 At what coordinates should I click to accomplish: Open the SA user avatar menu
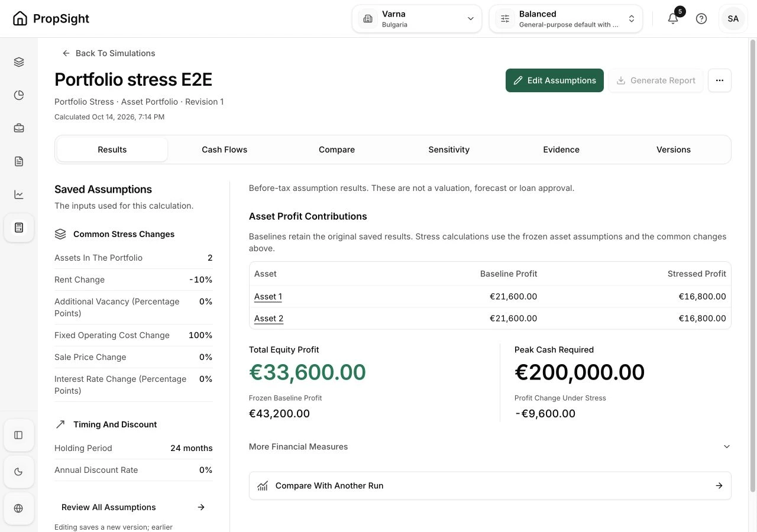pos(733,19)
